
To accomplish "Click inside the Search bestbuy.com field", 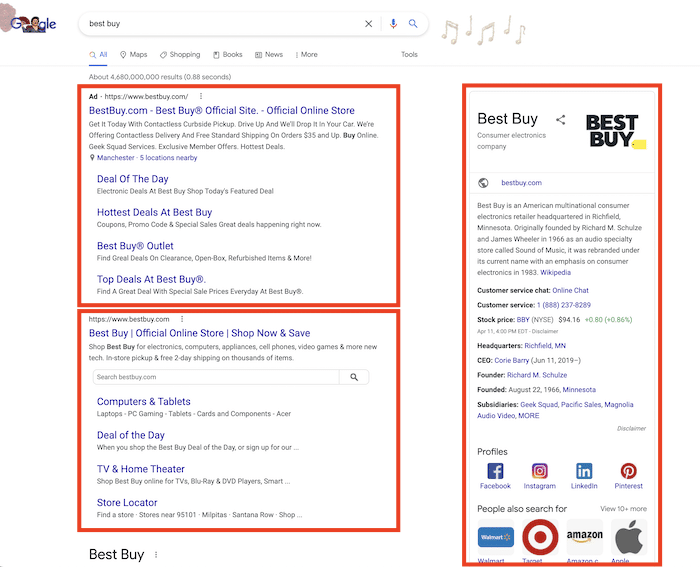I will click(215, 377).
